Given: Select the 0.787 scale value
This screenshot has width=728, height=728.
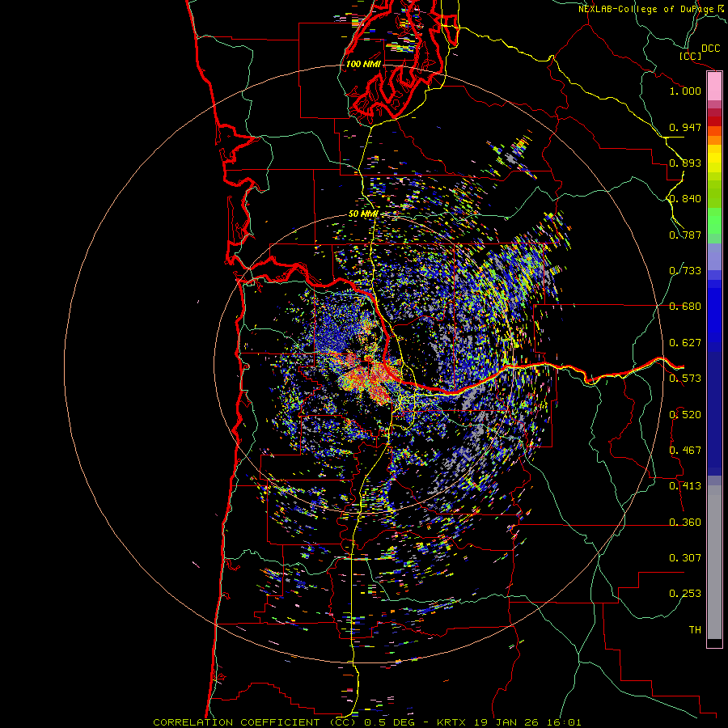Looking at the screenshot, I should (x=685, y=235).
